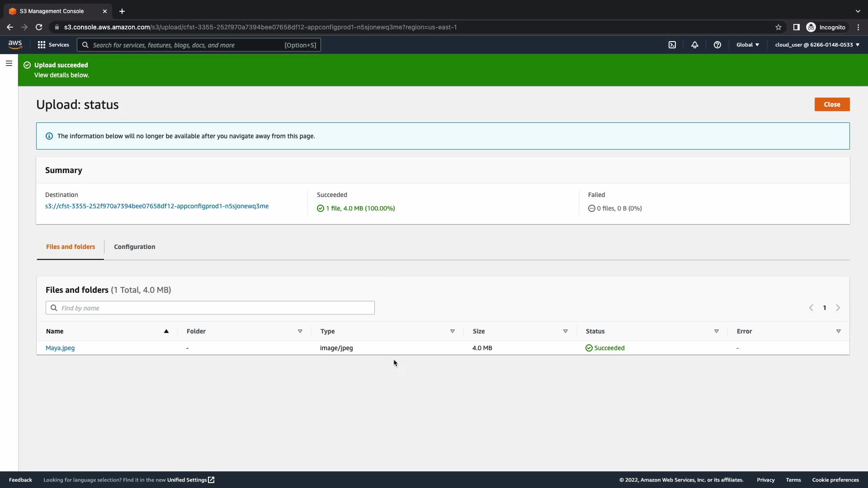Open the browser side panel icon
This screenshot has height=488, width=868.
tap(797, 27)
